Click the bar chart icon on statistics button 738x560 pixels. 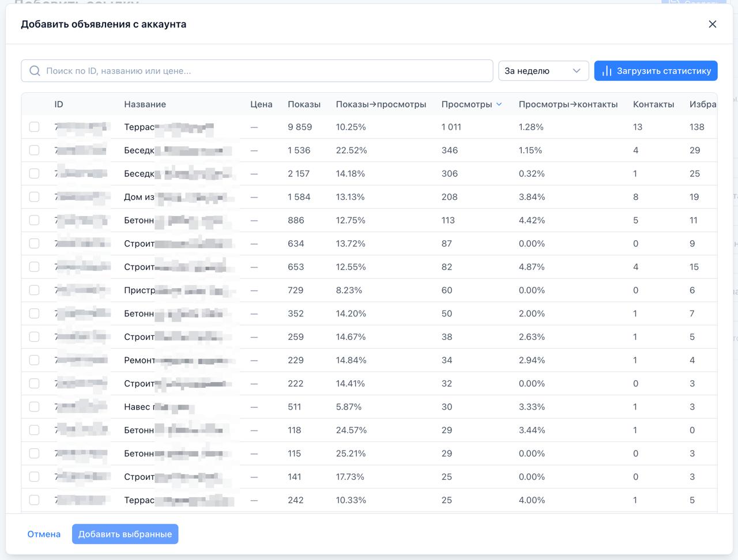click(607, 71)
